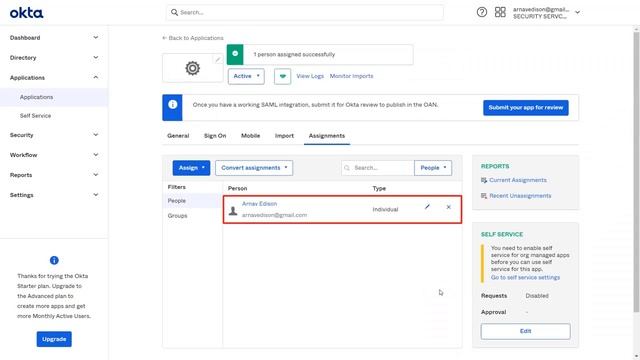Open the Monitor Imports link
Screen dimensions: 640x360
click(x=351, y=76)
